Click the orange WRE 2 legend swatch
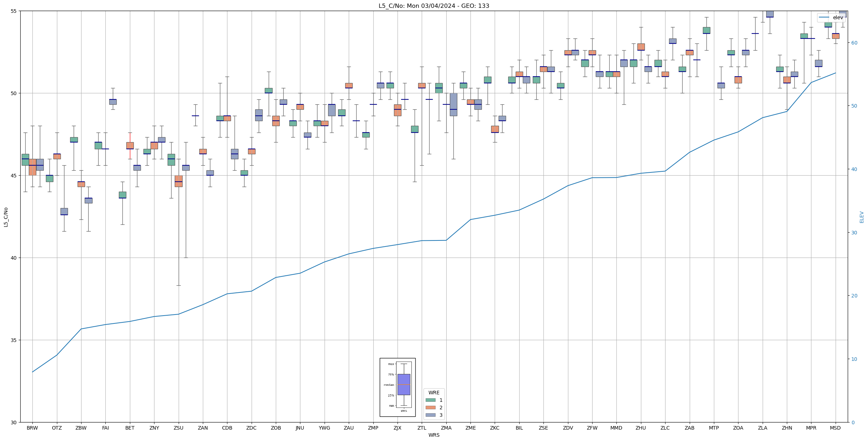 coord(430,408)
